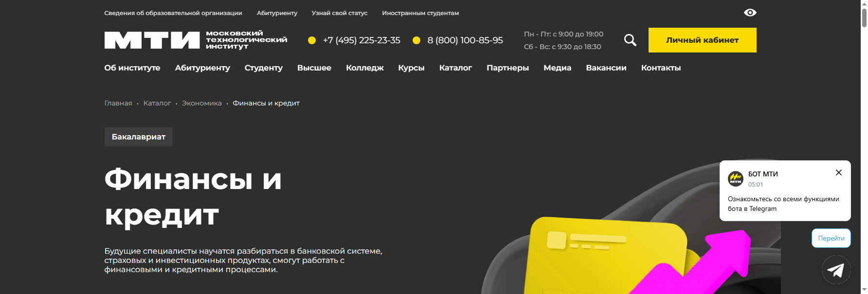Image resolution: width=868 pixels, height=294 pixels.
Task: Open the Об институте menu
Action: tap(132, 68)
